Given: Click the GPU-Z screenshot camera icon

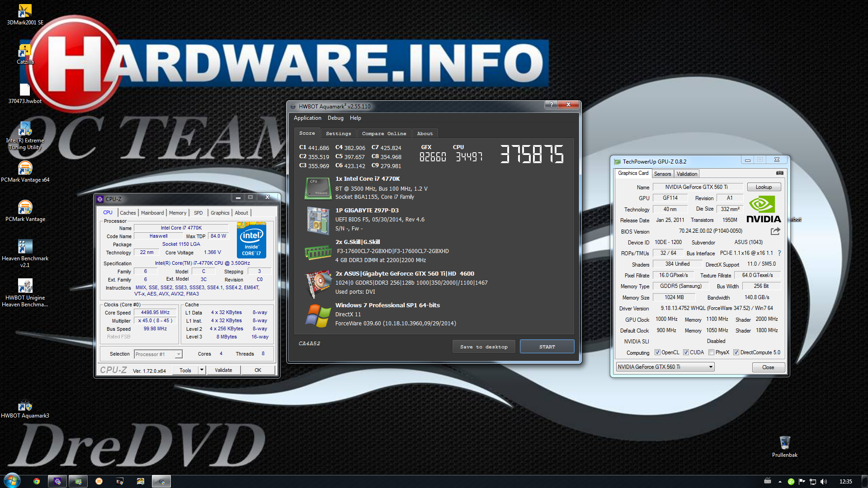Looking at the screenshot, I should pos(780,173).
